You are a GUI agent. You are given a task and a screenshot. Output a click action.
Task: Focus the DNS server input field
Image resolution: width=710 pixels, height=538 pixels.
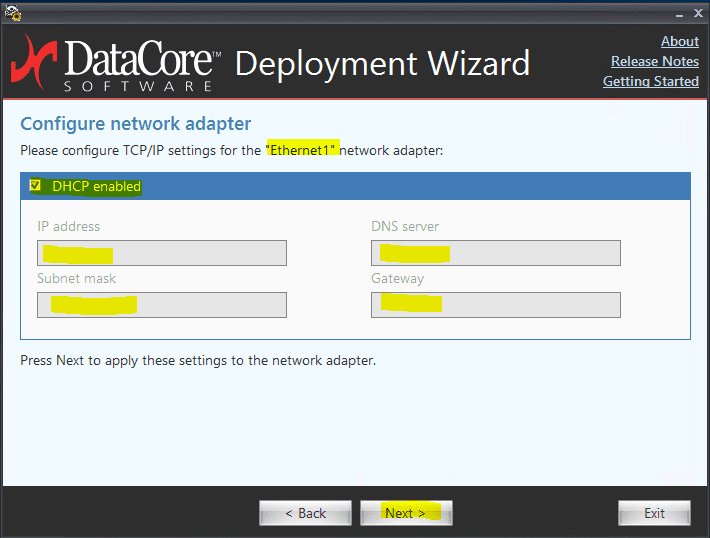pos(495,253)
